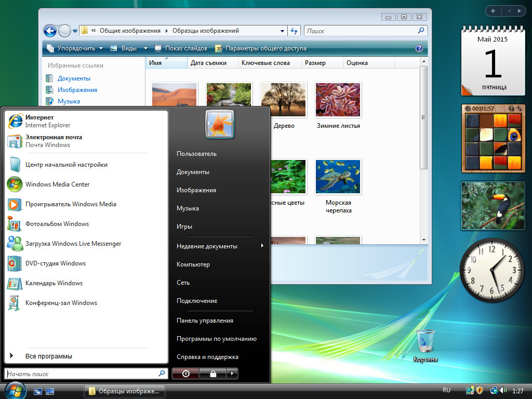
Task: Click the goldfish user account picture
Action: [x=220, y=124]
